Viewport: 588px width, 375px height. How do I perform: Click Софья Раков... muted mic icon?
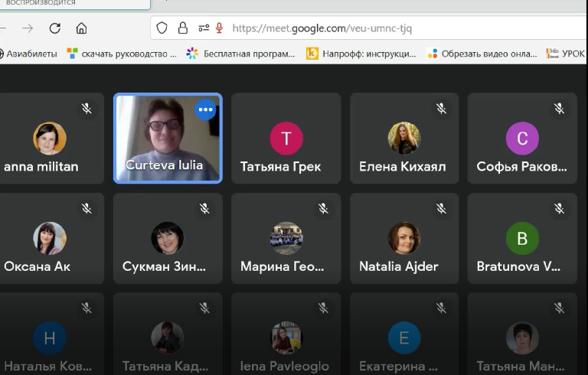(559, 109)
